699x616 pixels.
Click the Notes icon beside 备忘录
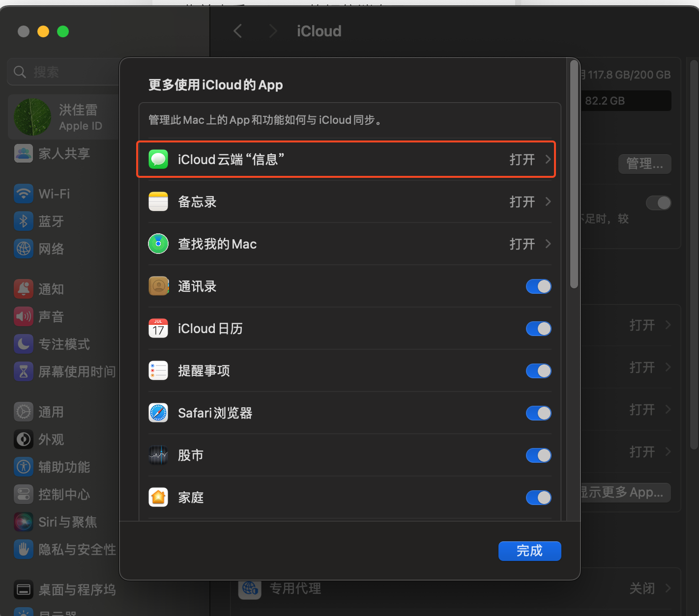tap(158, 201)
